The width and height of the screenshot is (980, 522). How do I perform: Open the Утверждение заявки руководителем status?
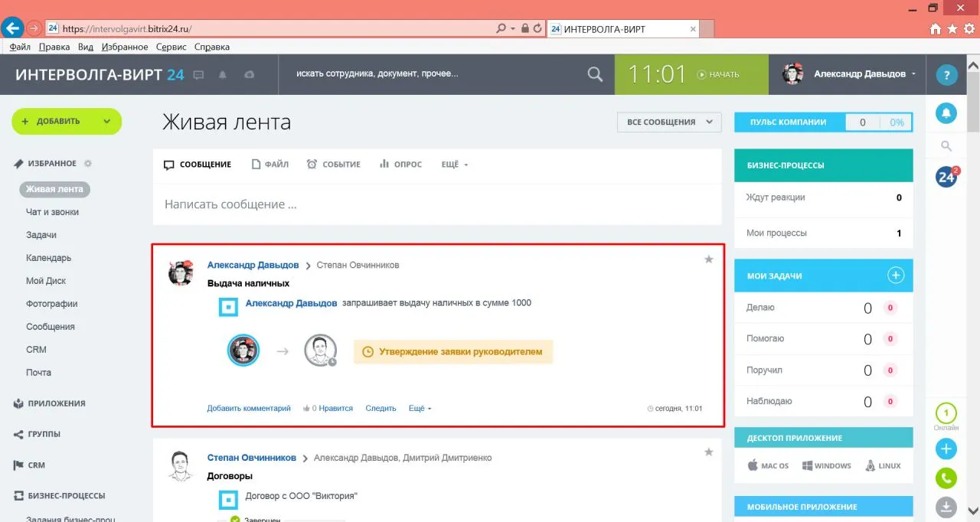tap(453, 351)
